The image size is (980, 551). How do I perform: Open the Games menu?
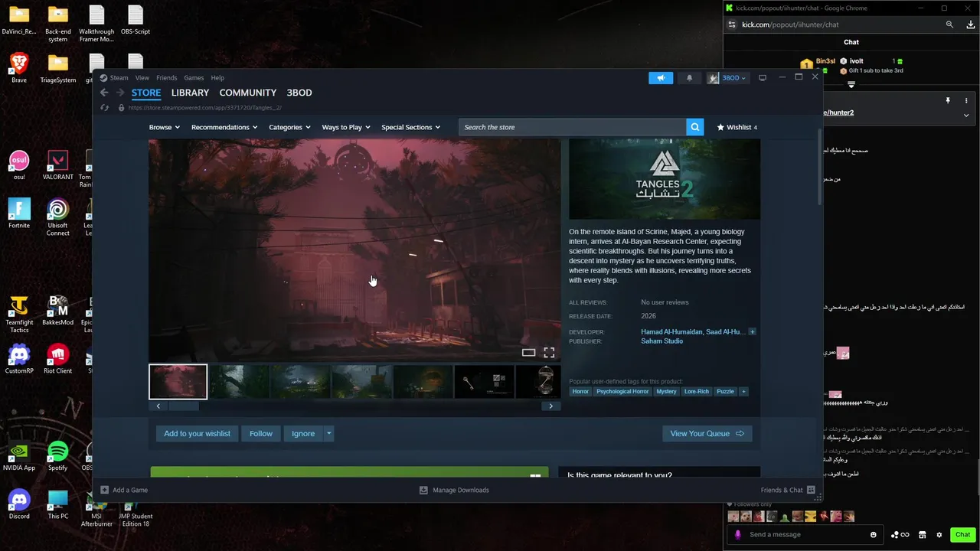click(194, 77)
